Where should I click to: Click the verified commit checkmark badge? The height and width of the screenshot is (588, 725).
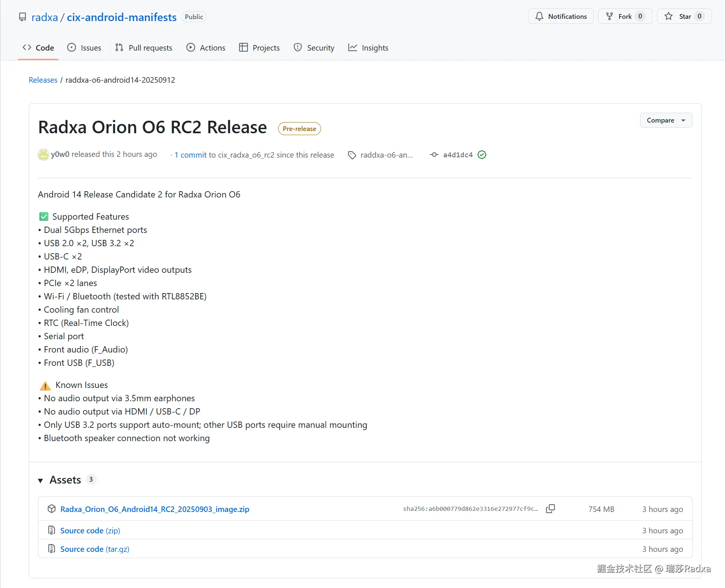[x=481, y=155]
